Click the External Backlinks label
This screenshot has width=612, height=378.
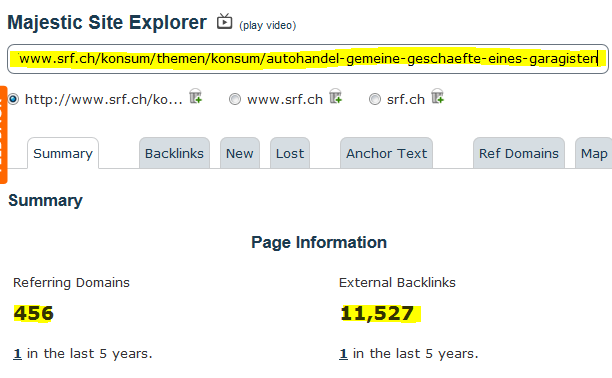(397, 283)
